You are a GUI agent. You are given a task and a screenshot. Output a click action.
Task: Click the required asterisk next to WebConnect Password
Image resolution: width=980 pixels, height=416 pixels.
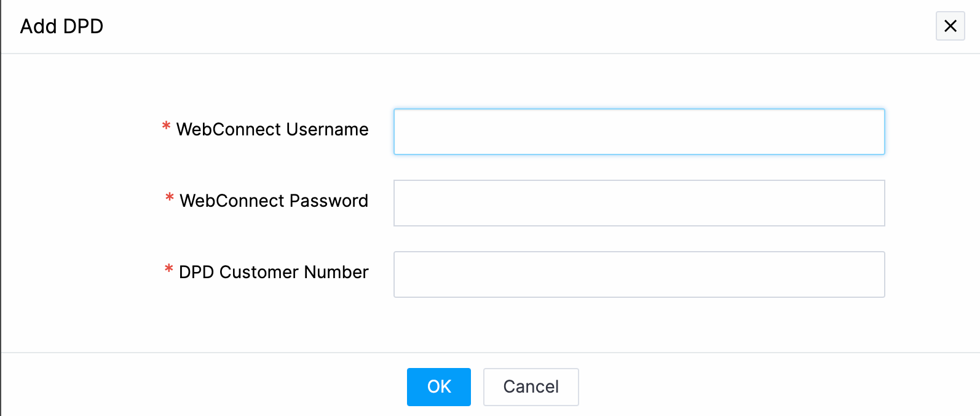click(x=170, y=199)
